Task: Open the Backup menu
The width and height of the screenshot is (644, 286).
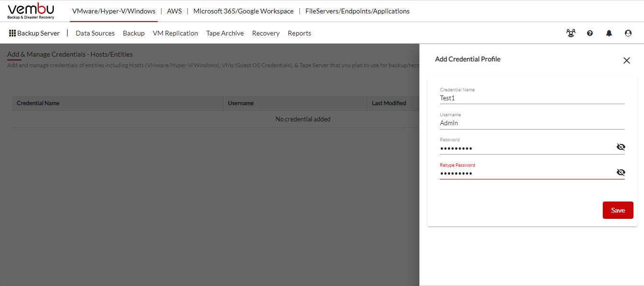Action: click(x=134, y=33)
